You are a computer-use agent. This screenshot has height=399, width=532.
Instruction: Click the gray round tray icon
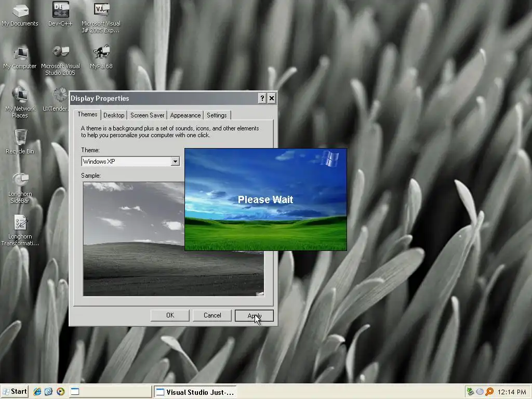[x=480, y=392]
